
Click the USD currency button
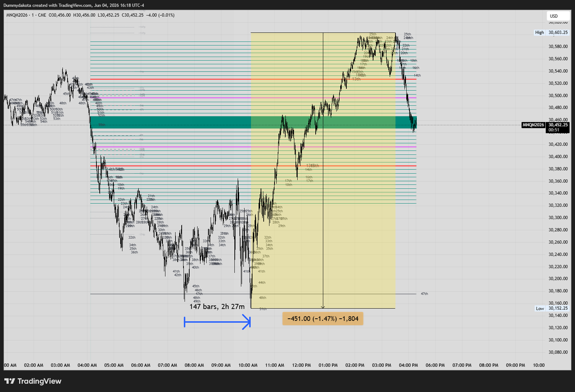tap(557, 16)
